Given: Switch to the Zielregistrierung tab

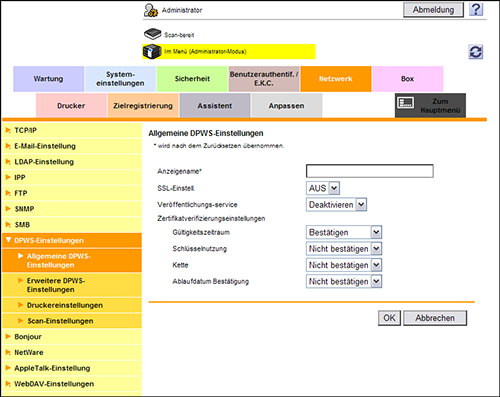Looking at the screenshot, I should click(x=143, y=106).
